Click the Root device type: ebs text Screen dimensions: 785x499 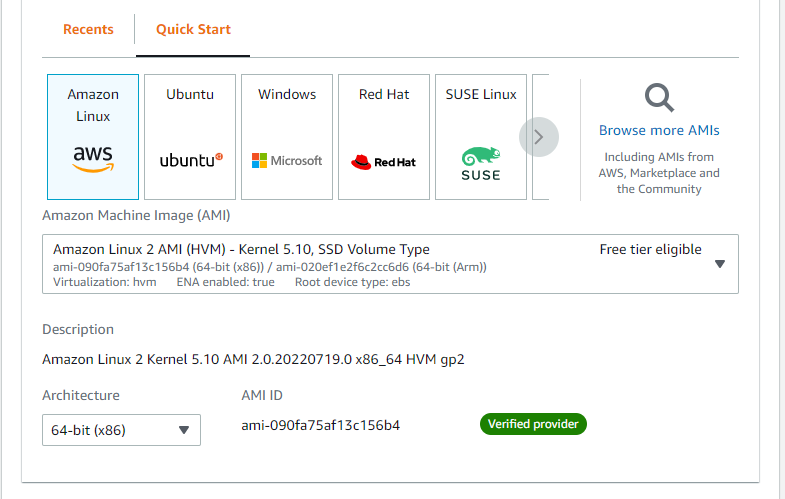352,282
